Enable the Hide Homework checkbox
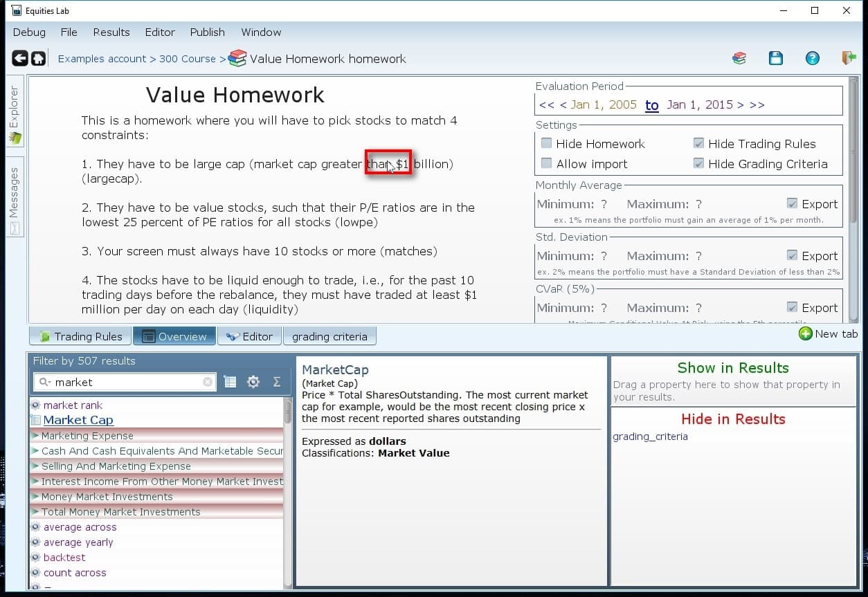The image size is (868, 597). 547,143
